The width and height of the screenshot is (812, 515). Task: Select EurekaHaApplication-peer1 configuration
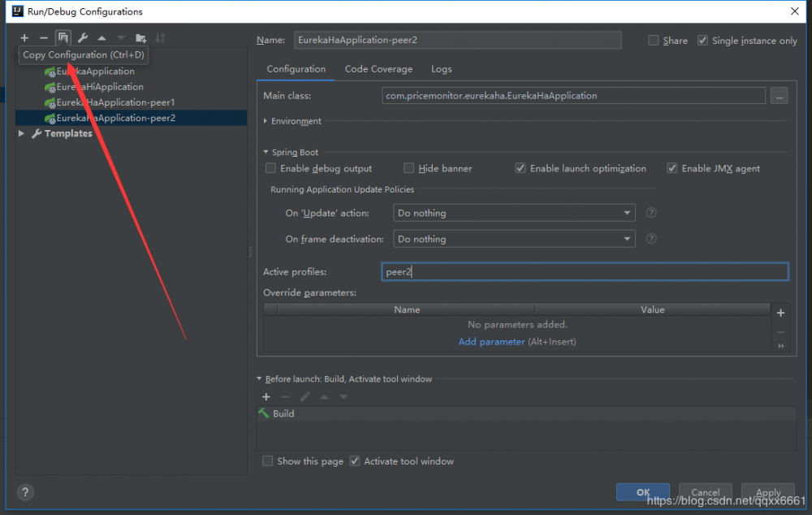pyautogui.click(x=115, y=102)
